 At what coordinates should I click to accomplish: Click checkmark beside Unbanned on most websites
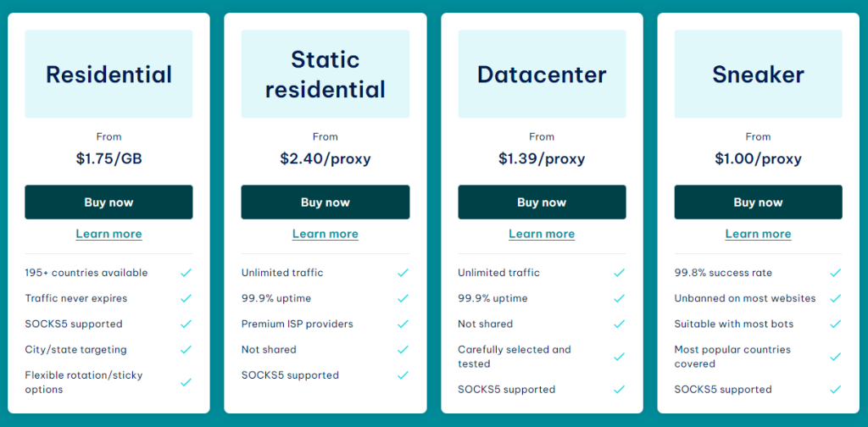click(836, 298)
